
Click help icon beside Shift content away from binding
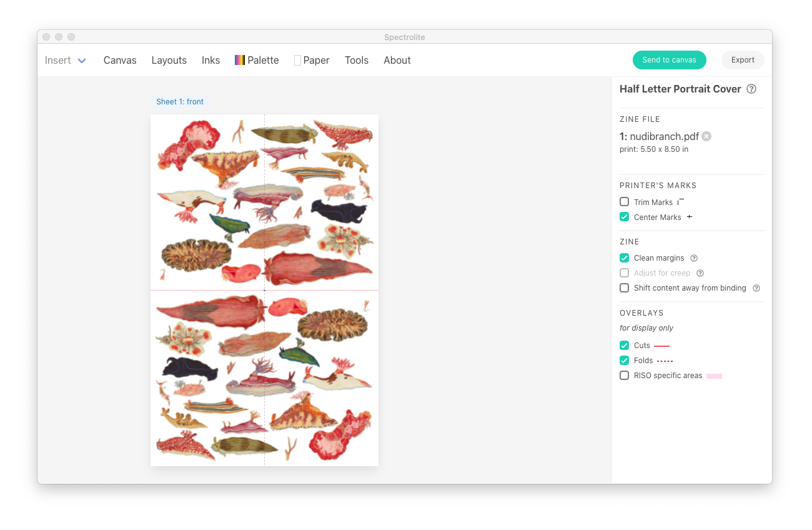756,288
